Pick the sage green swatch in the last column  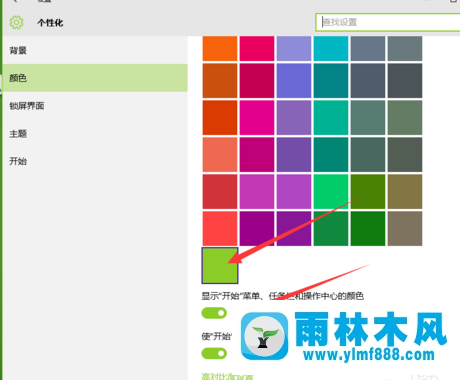(405, 118)
